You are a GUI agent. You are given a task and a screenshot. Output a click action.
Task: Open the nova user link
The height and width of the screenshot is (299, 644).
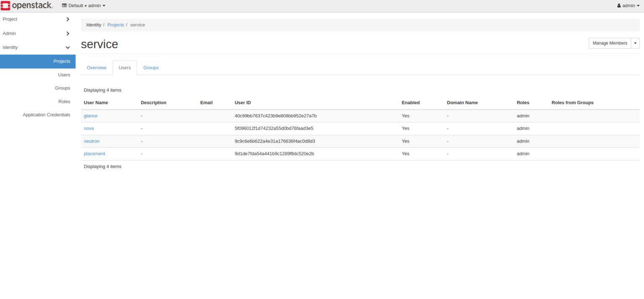(89, 128)
